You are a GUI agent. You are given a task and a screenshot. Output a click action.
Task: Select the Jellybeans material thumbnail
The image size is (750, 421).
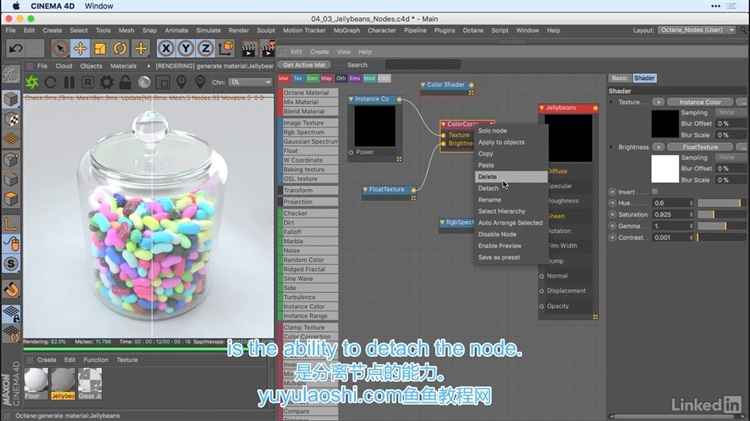(x=63, y=381)
